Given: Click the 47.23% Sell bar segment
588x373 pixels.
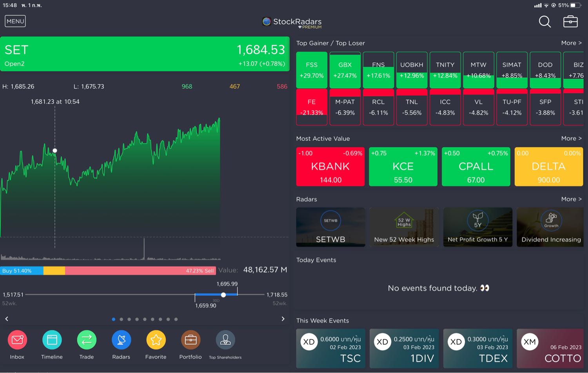Looking at the screenshot, I should (140, 271).
